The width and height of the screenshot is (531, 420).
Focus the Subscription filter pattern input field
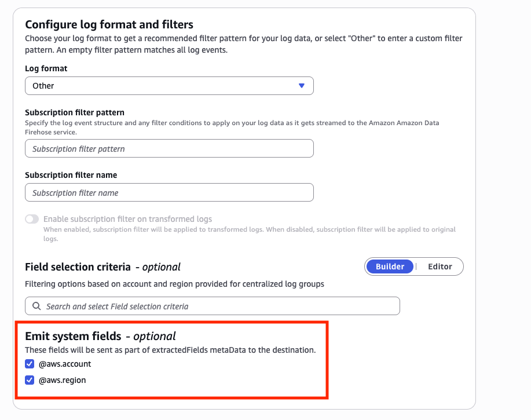(x=169, y=149)
